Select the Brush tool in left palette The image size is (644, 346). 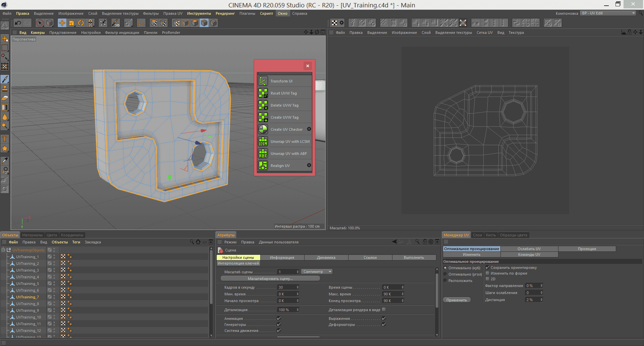(5, 79)
